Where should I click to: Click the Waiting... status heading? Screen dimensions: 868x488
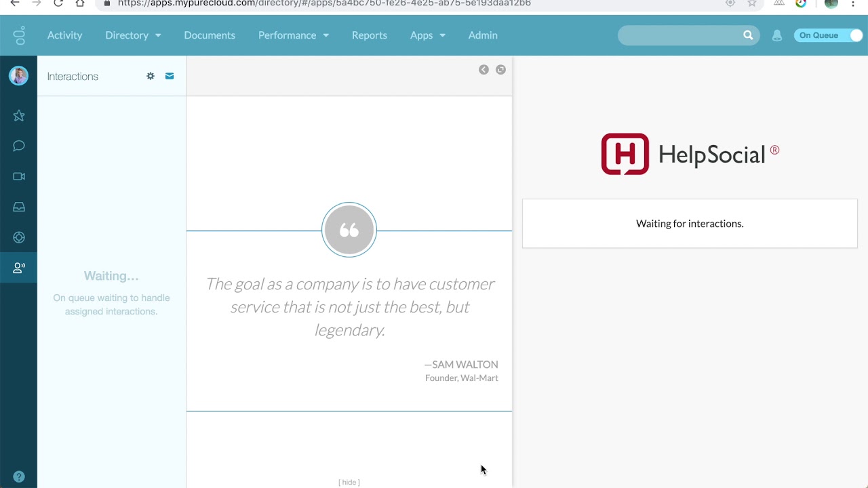click(x=111, y=276)
